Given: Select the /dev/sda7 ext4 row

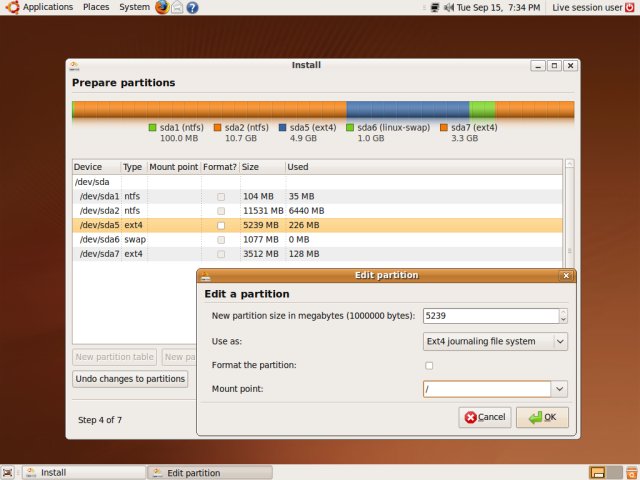Looking at the screenshot, I should point(317,253).
